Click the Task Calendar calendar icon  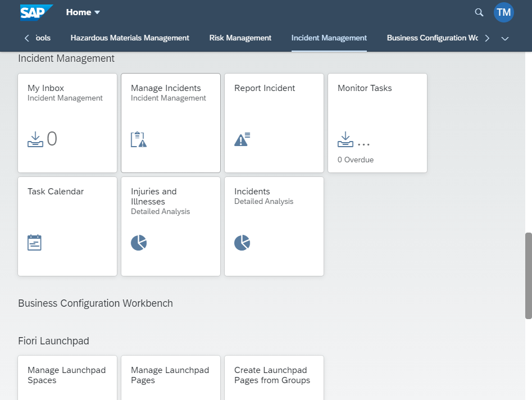pos(35,243)
